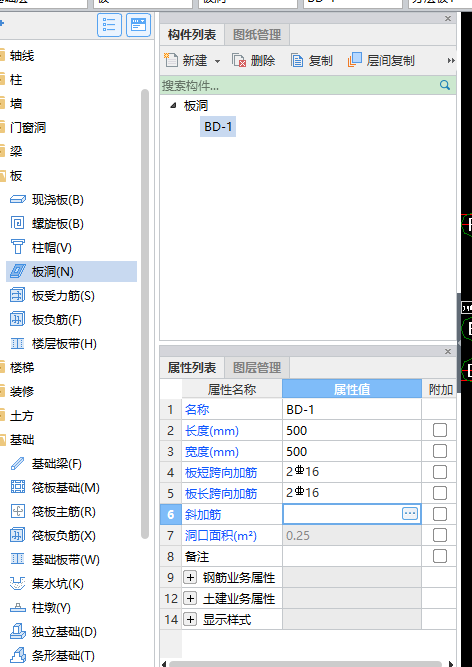The height and width of the screenshot is (667, 472).
Task: Expand 显示样式 group
Action: [190, 619]
